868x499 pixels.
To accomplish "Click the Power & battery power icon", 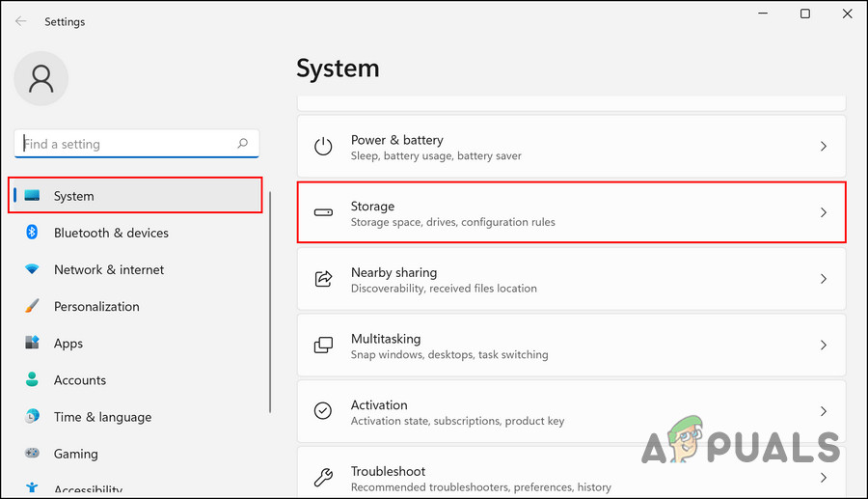I will (x=323, y=147).
